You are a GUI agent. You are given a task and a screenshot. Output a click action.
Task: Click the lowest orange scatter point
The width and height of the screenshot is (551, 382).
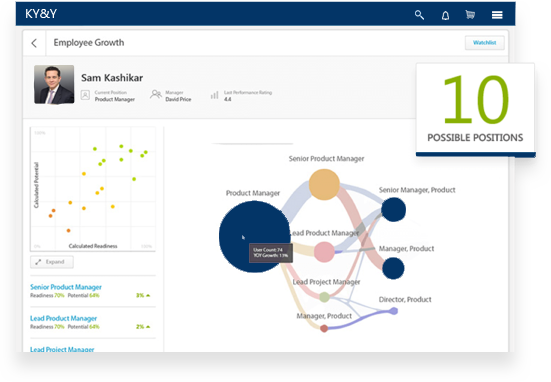pyautogui.click(x=69, y=231)
